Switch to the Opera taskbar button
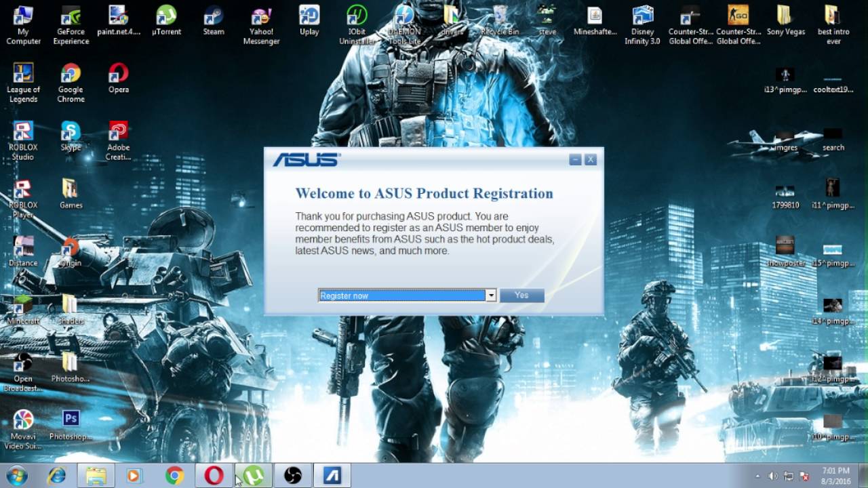This screenshot has width=868, height=488. [x=214, y=476]
